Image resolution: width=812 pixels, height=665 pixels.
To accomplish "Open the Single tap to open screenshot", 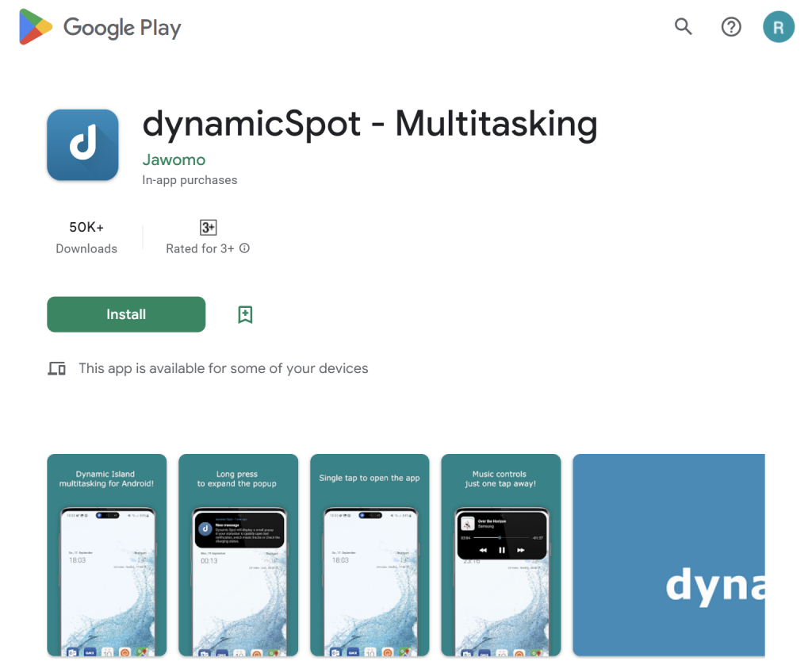I will (x=370, y=555).
